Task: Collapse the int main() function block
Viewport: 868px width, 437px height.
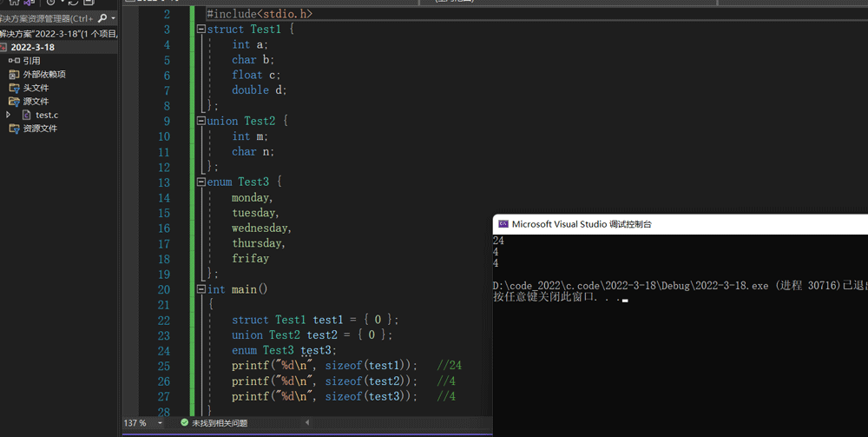Action: pos(201,289)
